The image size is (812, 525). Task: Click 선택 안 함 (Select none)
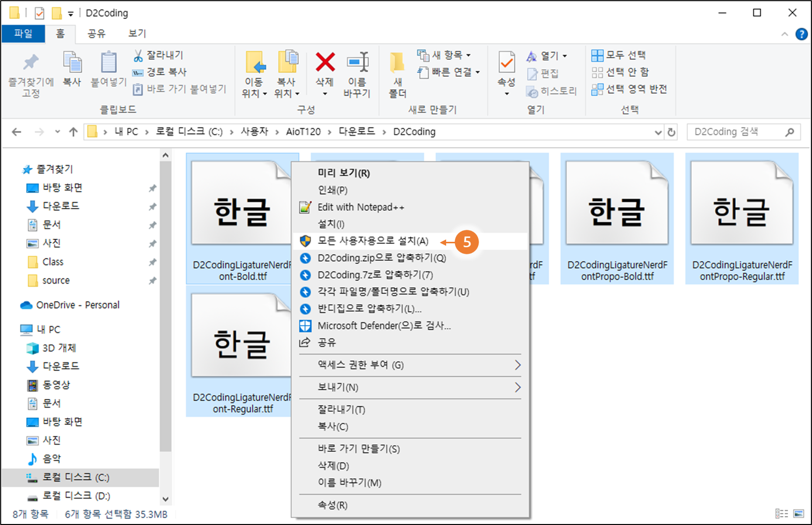tap(620, 72)
